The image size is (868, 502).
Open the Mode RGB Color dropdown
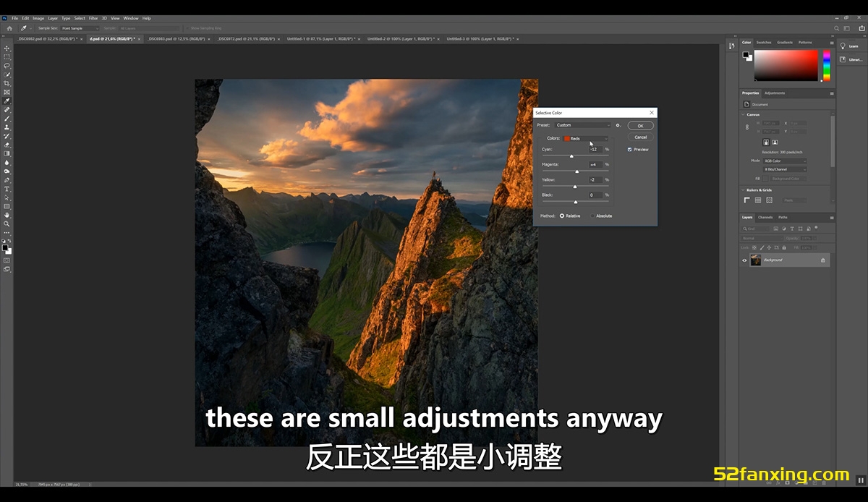tap(785, 161)
